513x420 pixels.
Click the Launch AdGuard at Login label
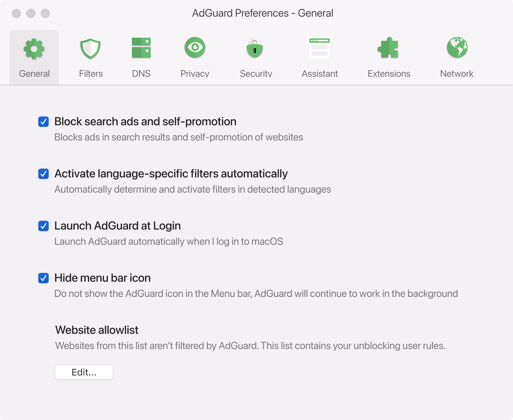pyautogui.click(x=117, y=226)
